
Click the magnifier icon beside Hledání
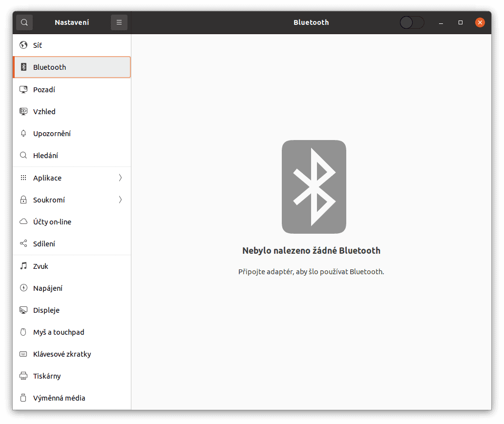[x=23, y=156]
